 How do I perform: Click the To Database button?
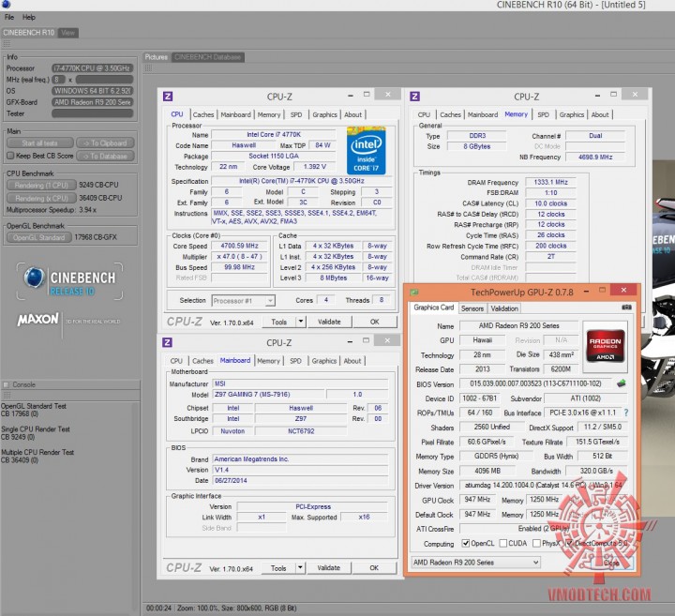point(105,156)
